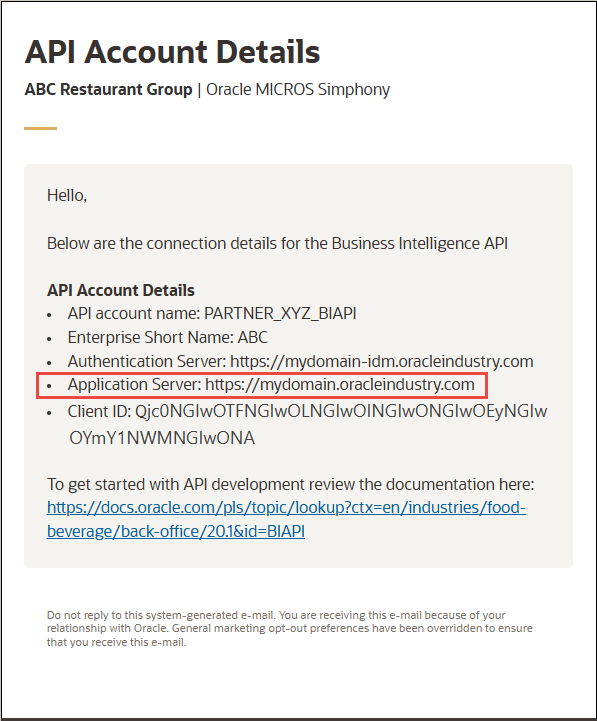Click the 'Hello,' greeting line
The image size is (597, 721).
(67, 195)
